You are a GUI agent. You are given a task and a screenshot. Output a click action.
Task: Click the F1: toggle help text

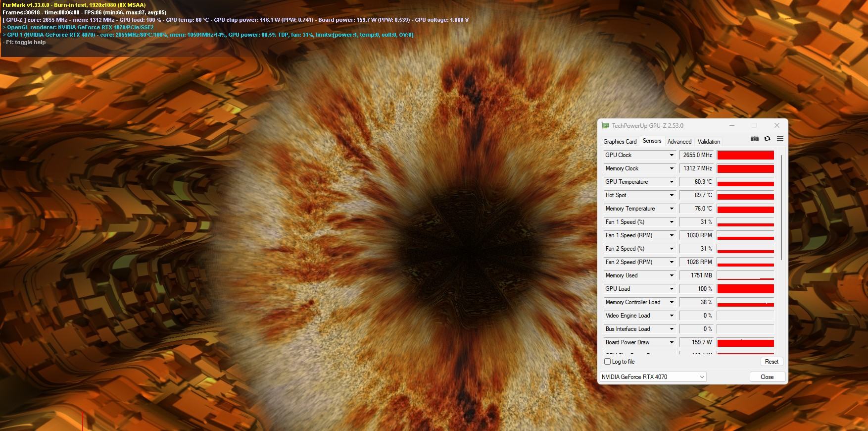coord(24,42)
